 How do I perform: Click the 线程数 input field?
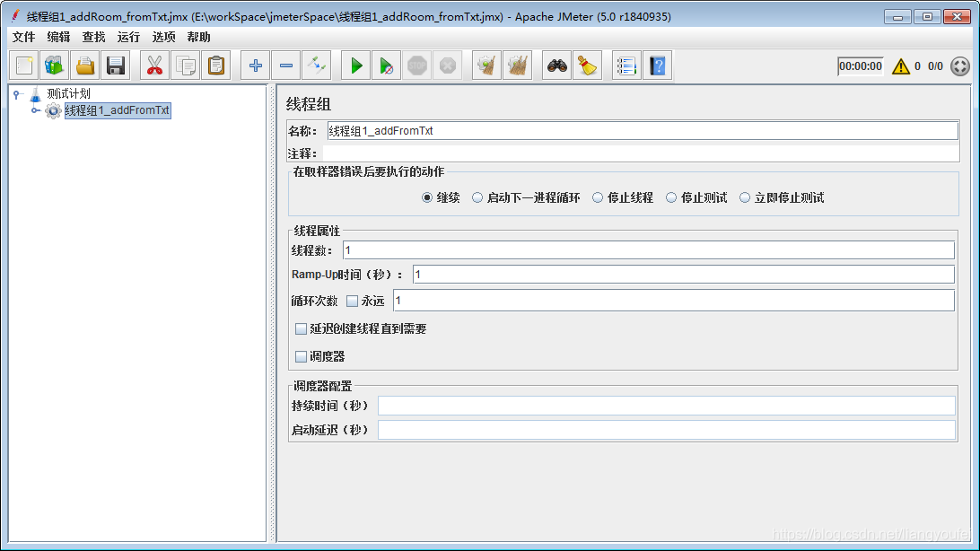click(648, 250)
